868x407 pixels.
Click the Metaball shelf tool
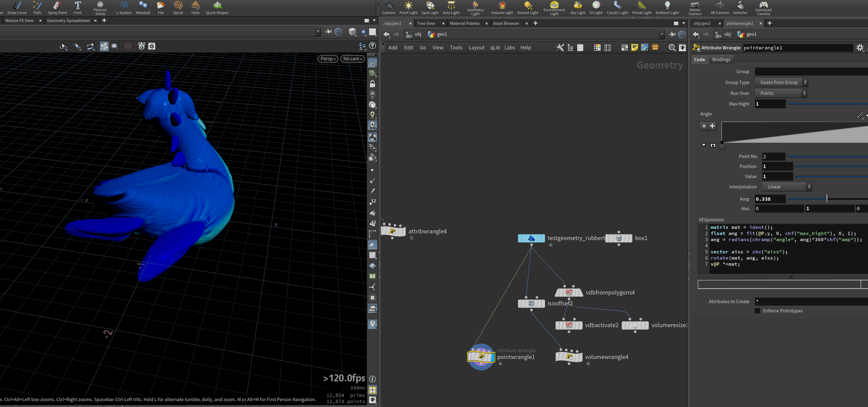(x=143, y=8)
